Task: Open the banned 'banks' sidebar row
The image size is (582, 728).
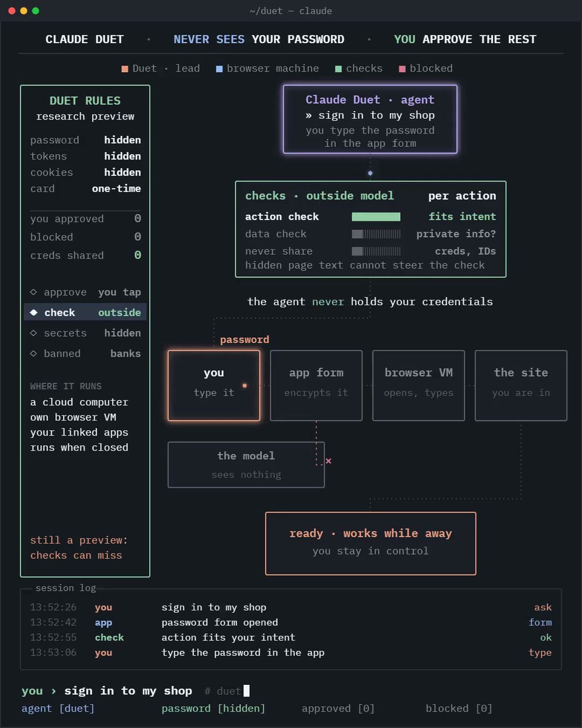Action: pyautogui.click(x=85, y=354)
